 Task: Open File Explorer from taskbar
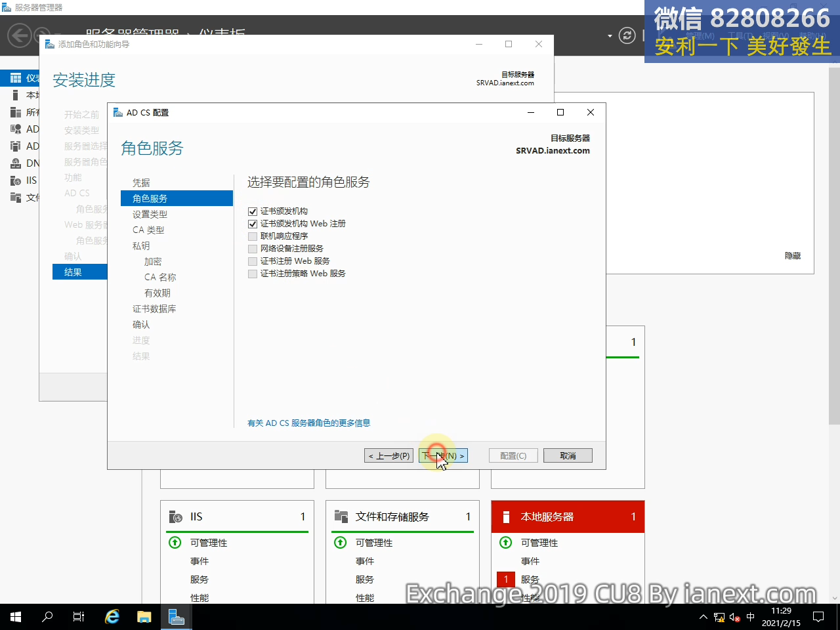pos(144,617)
